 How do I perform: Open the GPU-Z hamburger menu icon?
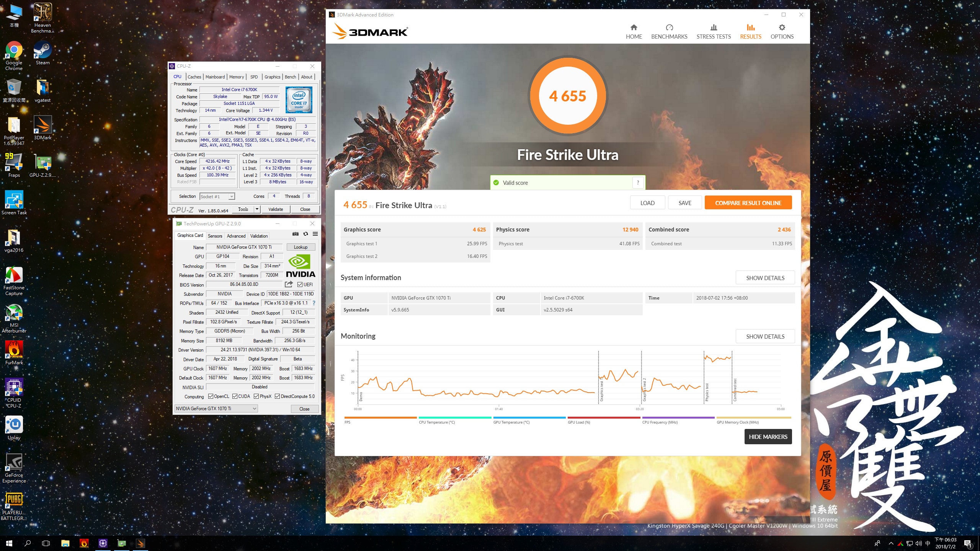click(x=315, y=234)
